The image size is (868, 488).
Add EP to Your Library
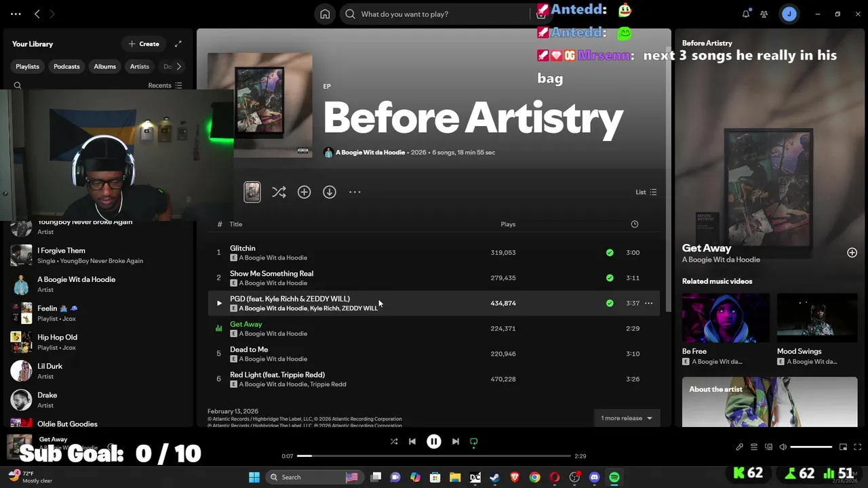point(304,192)
